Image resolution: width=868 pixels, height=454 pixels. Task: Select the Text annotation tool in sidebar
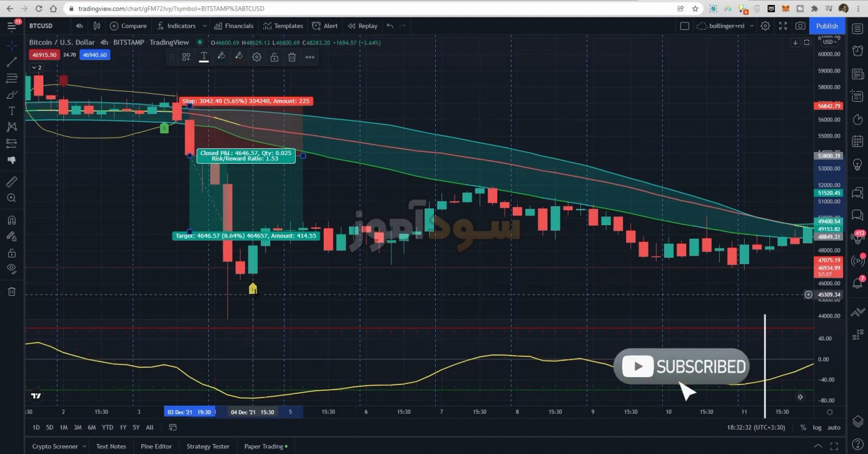pyautogui.click(x=11, y=111)
